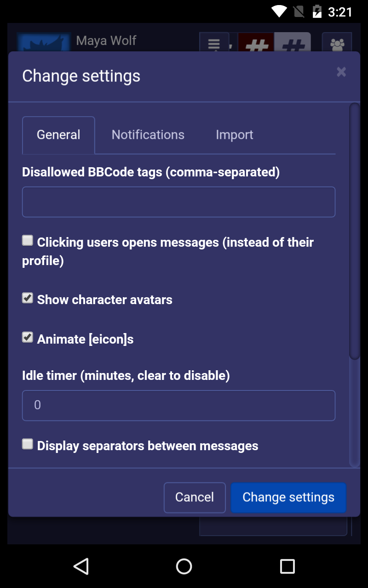Switch to the Notifications tab
Screen dimensions: 368x588
tap(147, 135)
